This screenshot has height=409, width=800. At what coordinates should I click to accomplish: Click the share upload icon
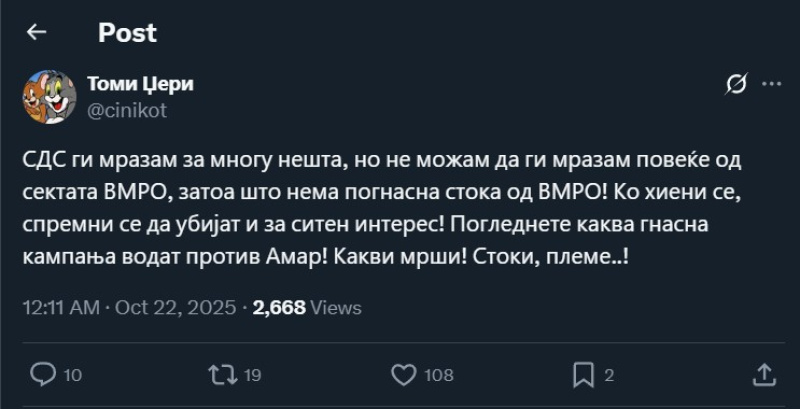pyautogui.click(x=763, y=374)
